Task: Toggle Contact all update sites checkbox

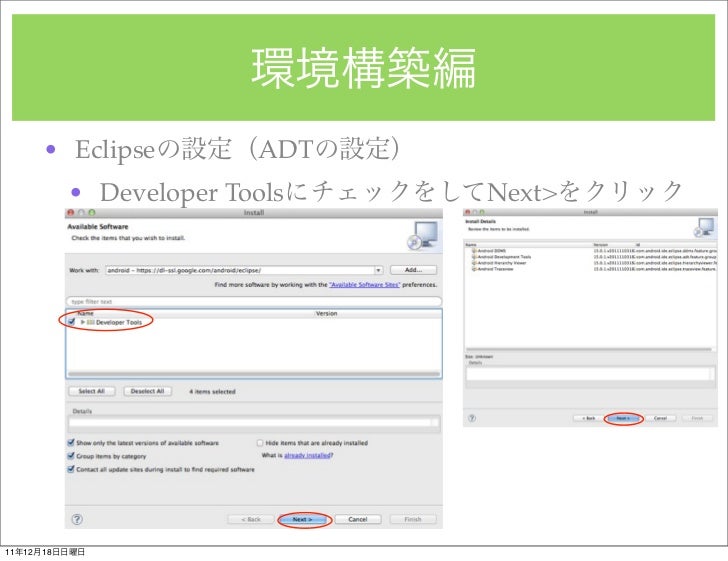Action: coord(71,469)
